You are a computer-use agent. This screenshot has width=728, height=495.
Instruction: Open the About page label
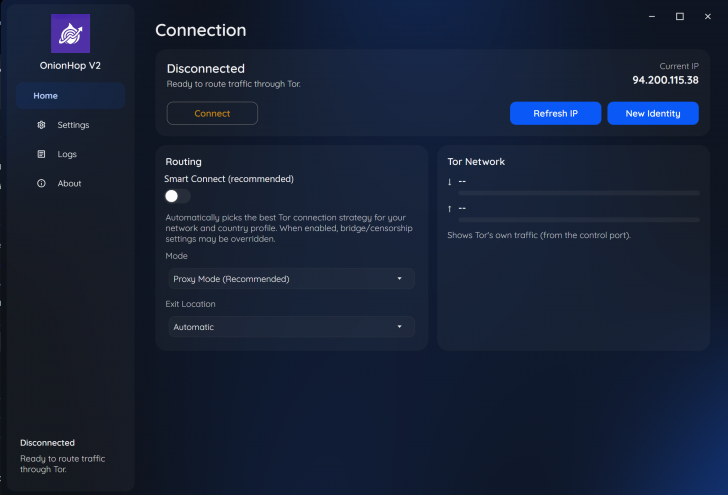click(x=69, y=183)
